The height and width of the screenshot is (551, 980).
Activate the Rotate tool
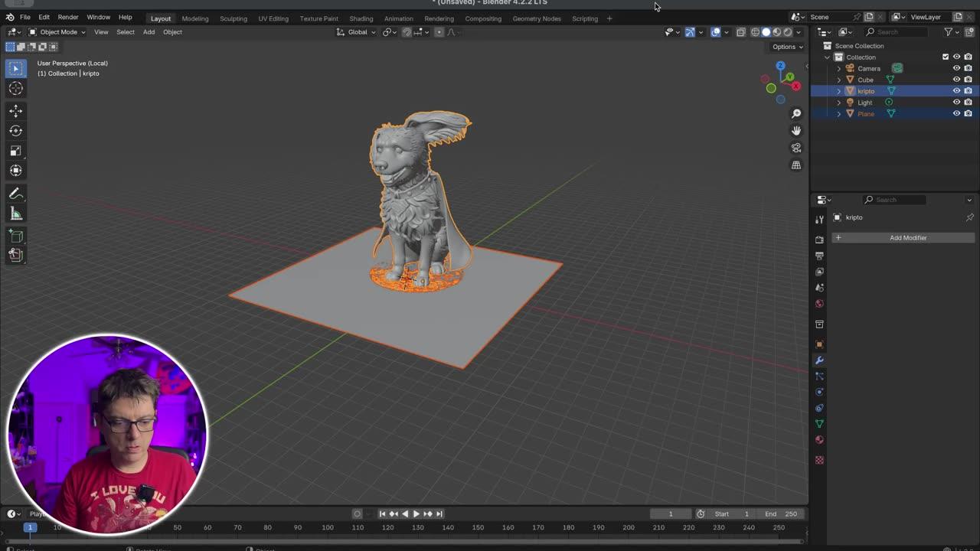click(15, 131)
